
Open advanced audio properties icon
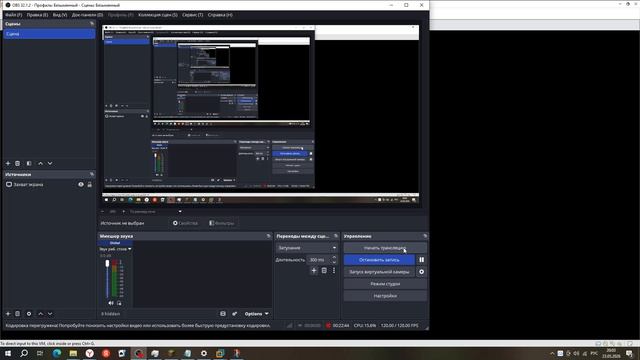(x=235, y=313)
